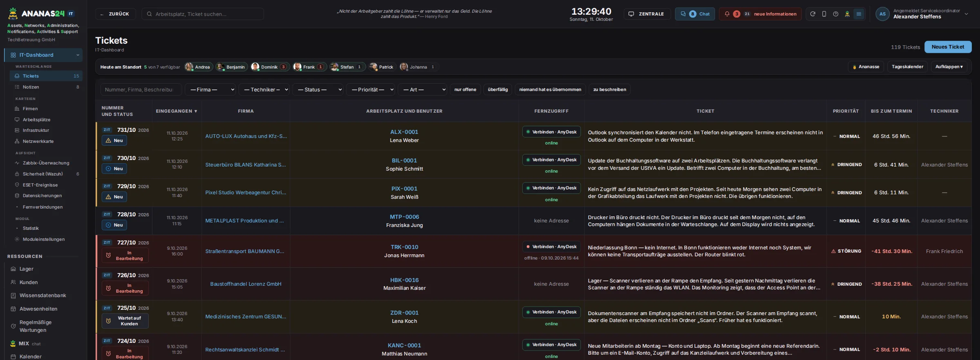The image size is (980, 360).
Task: Open ESET-Ereignisse shield icon in sidebar
Action: coord(17,185)
